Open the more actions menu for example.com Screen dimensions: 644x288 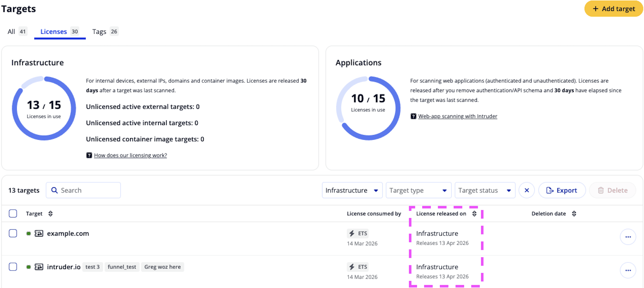click(628, 237)
